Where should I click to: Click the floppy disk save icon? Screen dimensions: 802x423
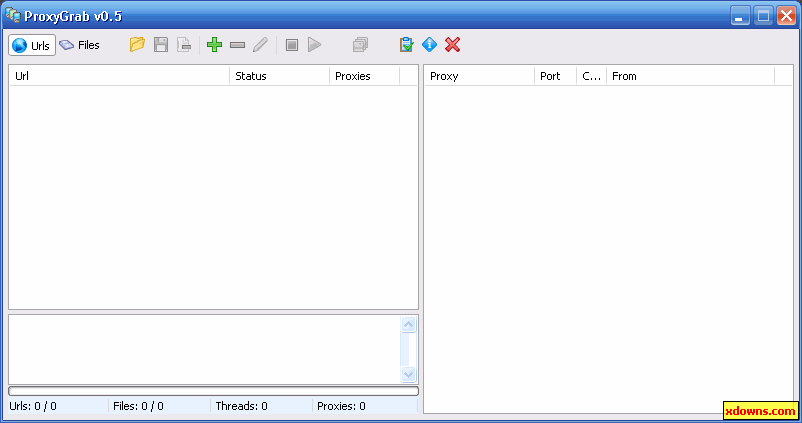click(x=161, y=44)
